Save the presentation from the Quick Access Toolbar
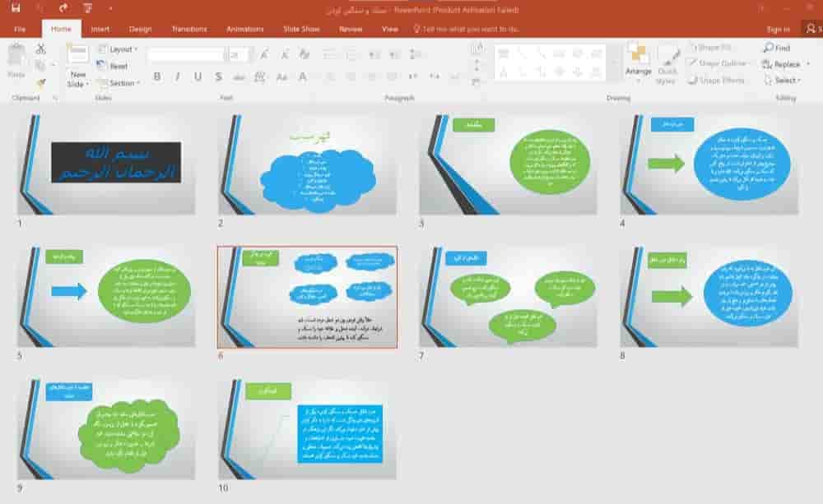 pos(15,8)
